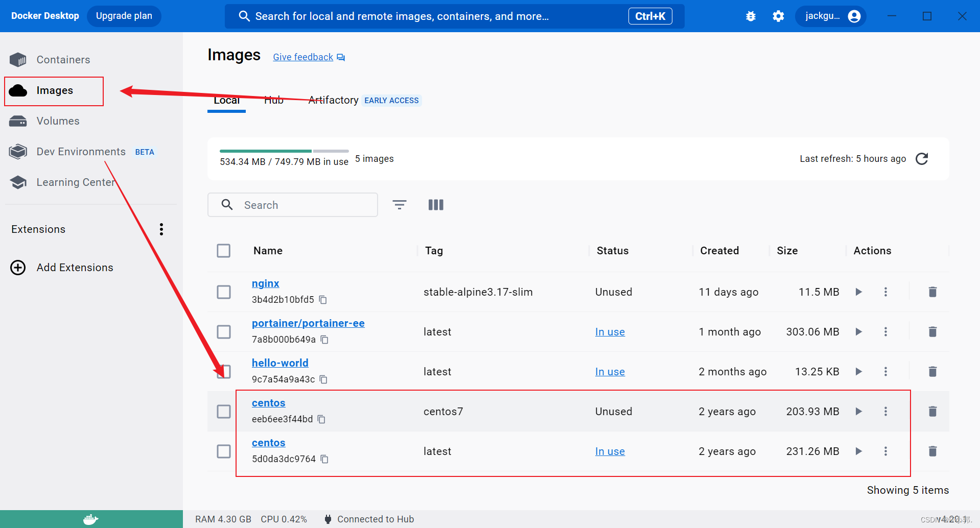This screenshot has width=980, height=528.
Task: Click the Add Extensions plus icon
Action: pos(18,268)
